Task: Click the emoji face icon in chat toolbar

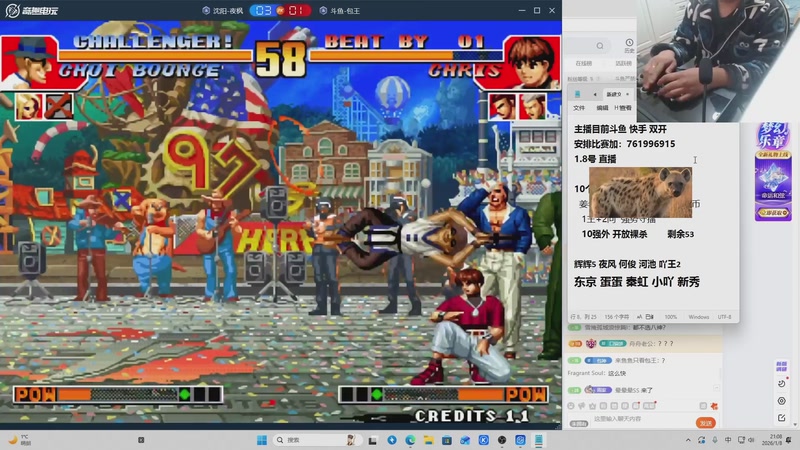Action: [571, 406]
